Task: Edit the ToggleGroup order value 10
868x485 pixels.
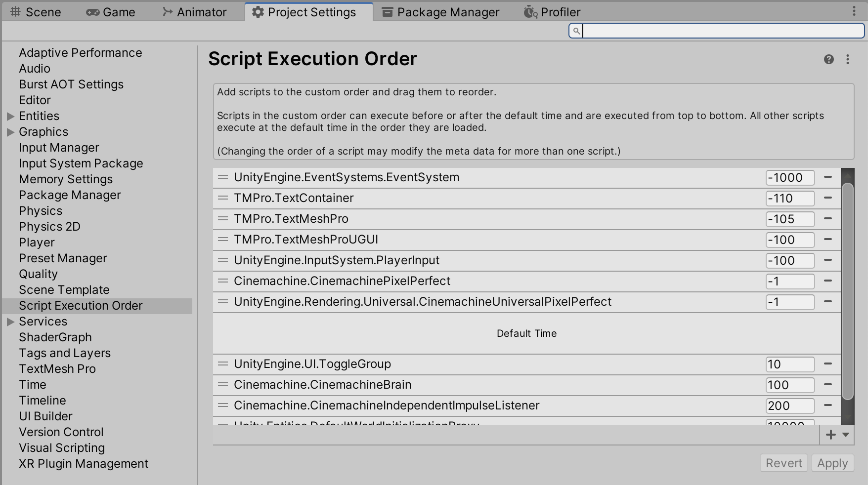Action: [790, 364]
